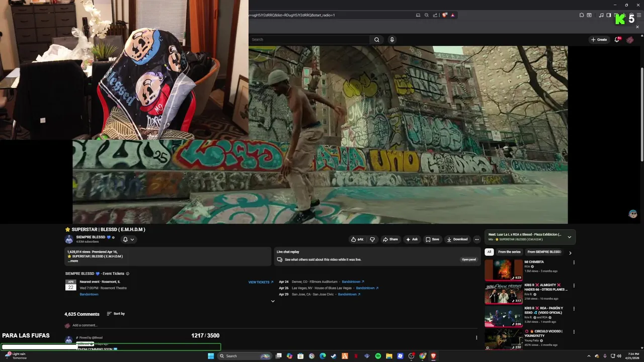Select the All filter chip
Screen dimensions: 644x362
pos(489,252)
